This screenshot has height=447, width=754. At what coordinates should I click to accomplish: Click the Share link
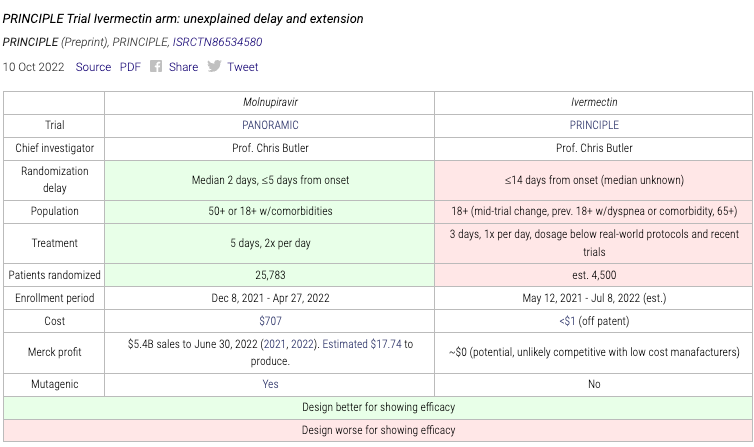click(183, 67)
